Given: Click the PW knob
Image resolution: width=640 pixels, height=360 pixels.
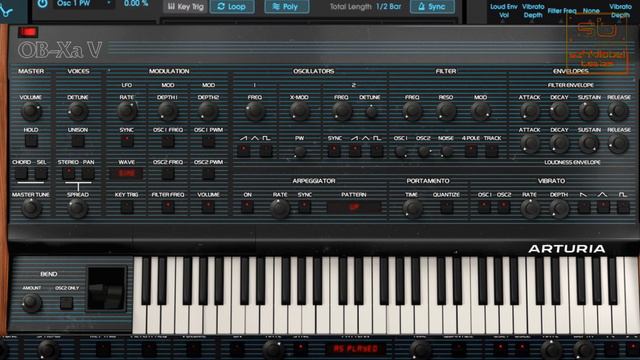Looking at the screenshot, I should pyautogui.click(x=300, y=152).
